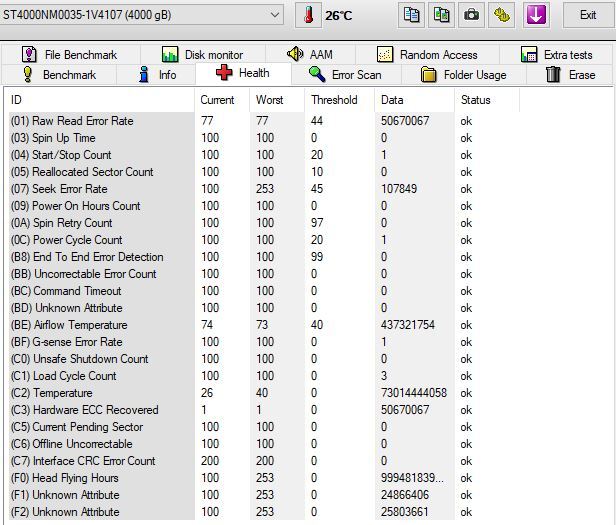The image size is (616, 525).
Task: Select the Command Timeout row
Action: point(264,291)
